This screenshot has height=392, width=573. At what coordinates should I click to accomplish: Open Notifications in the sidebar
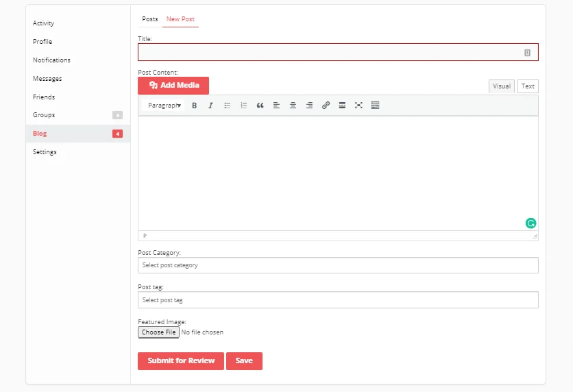pyautogui.click(x=51, y=60)
